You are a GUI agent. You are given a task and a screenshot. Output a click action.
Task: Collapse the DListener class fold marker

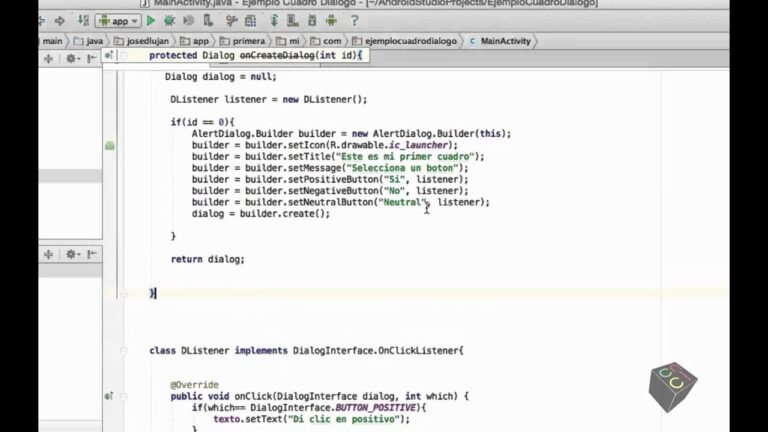tap(124, 350)
